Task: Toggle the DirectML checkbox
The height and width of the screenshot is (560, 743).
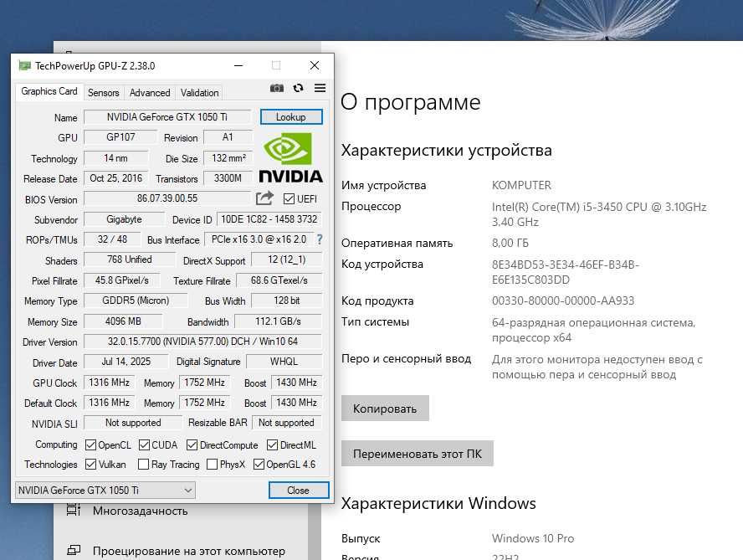Action: tap(272, 444)
